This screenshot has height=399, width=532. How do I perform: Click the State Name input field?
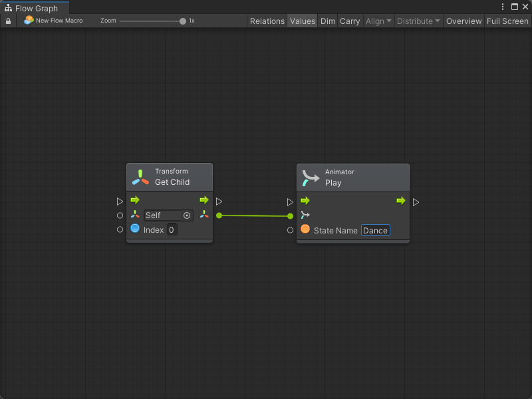[x=376, y=230]
